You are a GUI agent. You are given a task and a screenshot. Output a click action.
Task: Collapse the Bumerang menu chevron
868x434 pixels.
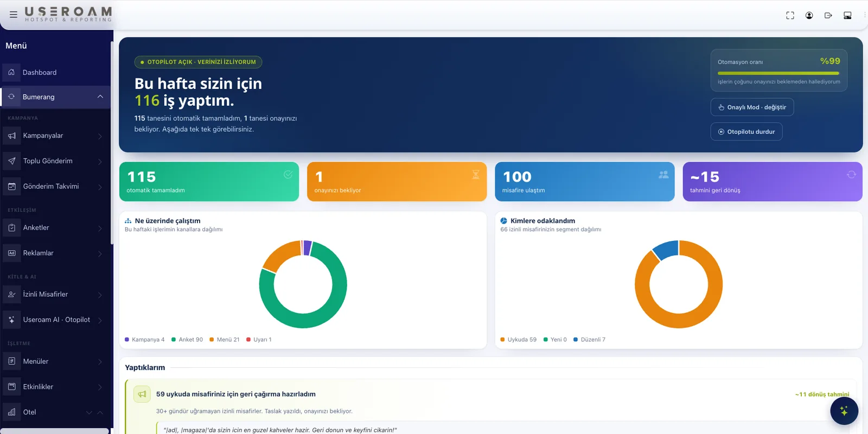tap(100, 97)
